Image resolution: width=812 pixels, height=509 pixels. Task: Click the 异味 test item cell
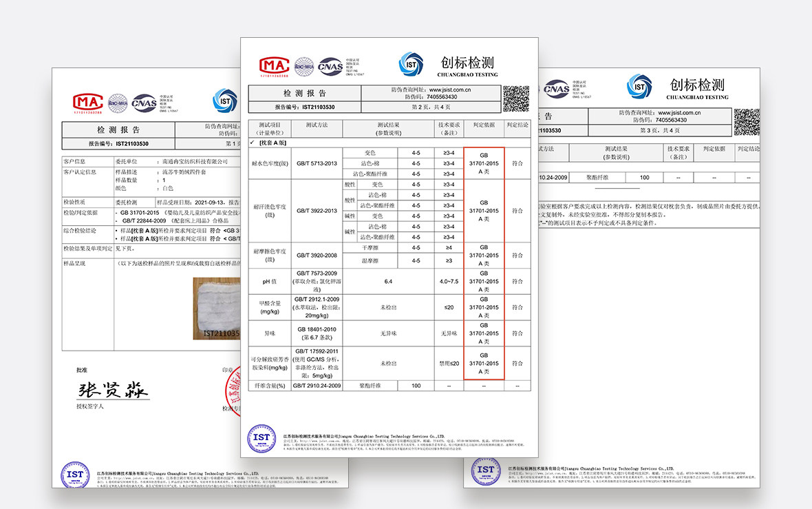tap(270, 333)
